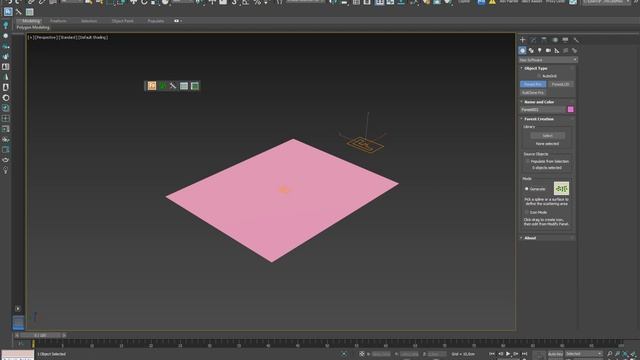Screen dimensions: 640x360
Task: Click the library Select button
Action: [x=547, y=136]
